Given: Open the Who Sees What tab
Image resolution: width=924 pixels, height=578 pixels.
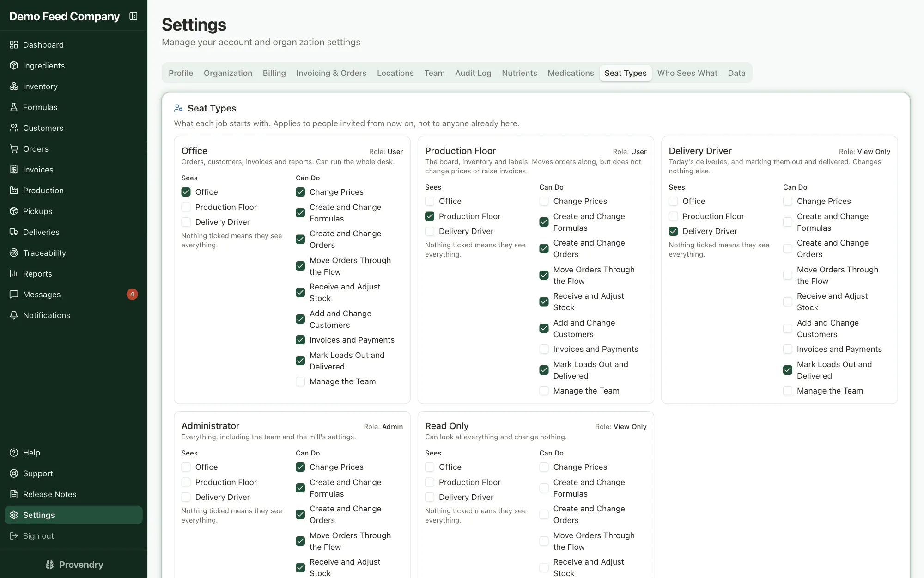Looking at the screenshot, I should [x=687, y=73].
